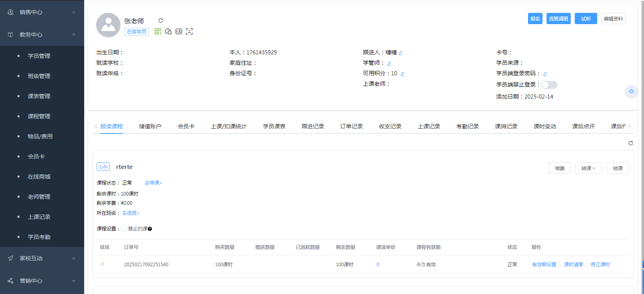
Task: Open the 转课 dropdown
Action: (x=588, y=168)
